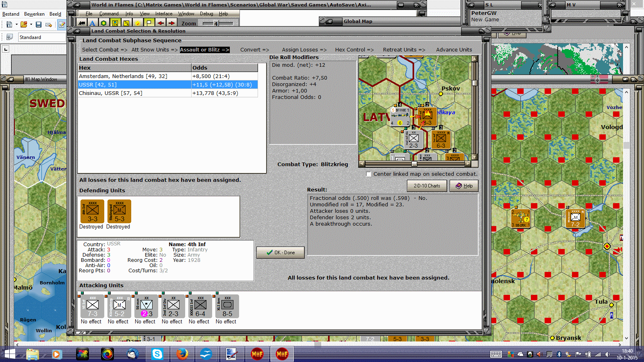This screenshot has height=362, width=644.
Task: Select the attacking Königsberg 5-2 mech unit
Action: 120,306
